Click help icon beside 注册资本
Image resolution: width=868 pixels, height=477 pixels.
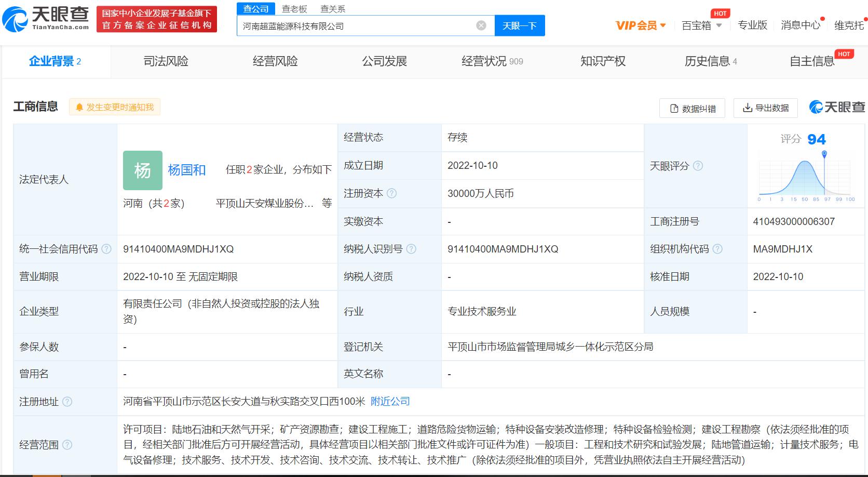click(x=392, y=193)
